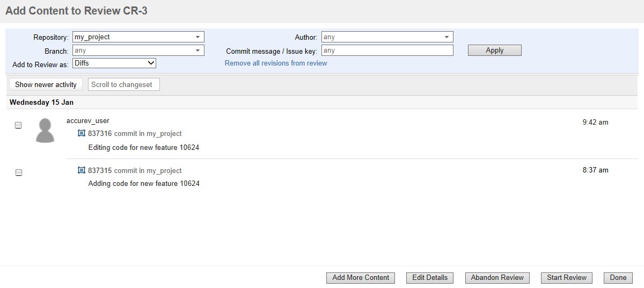Expand the Branch dropdown
This screenshot has height=288, width=644.
tap(138, 51)
